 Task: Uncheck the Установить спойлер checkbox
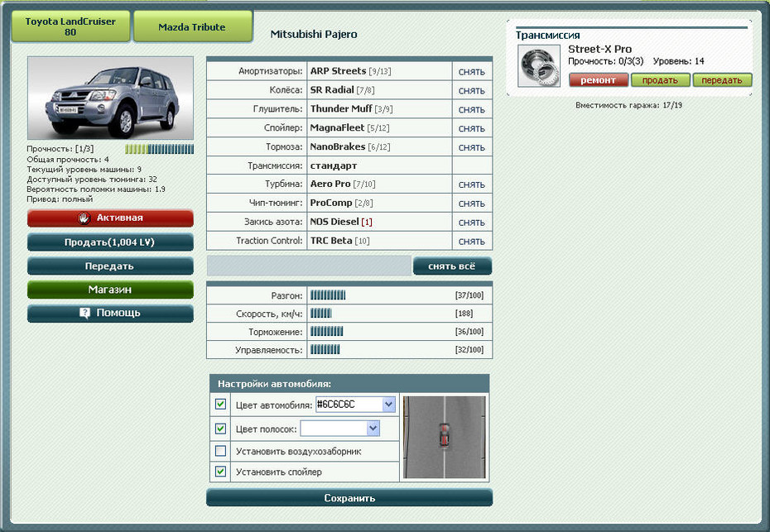point(220,471)
